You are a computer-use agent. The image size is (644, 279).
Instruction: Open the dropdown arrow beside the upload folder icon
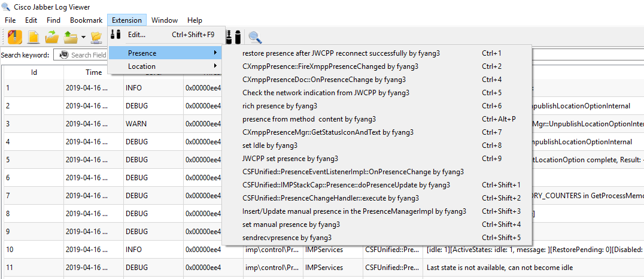pos(83,37)
